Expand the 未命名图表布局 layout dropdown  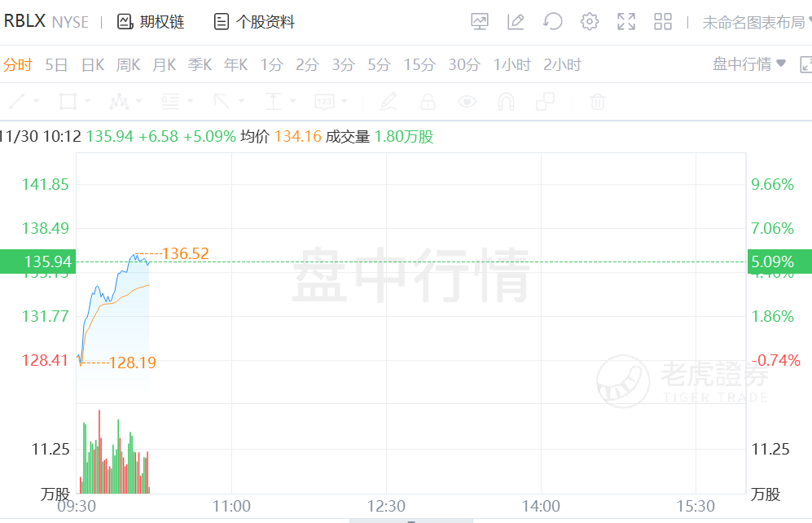click(x=757, y=22)
